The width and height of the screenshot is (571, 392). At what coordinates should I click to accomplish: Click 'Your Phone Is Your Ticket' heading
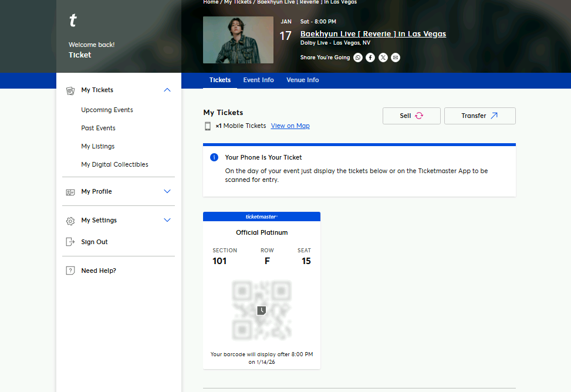263,157
